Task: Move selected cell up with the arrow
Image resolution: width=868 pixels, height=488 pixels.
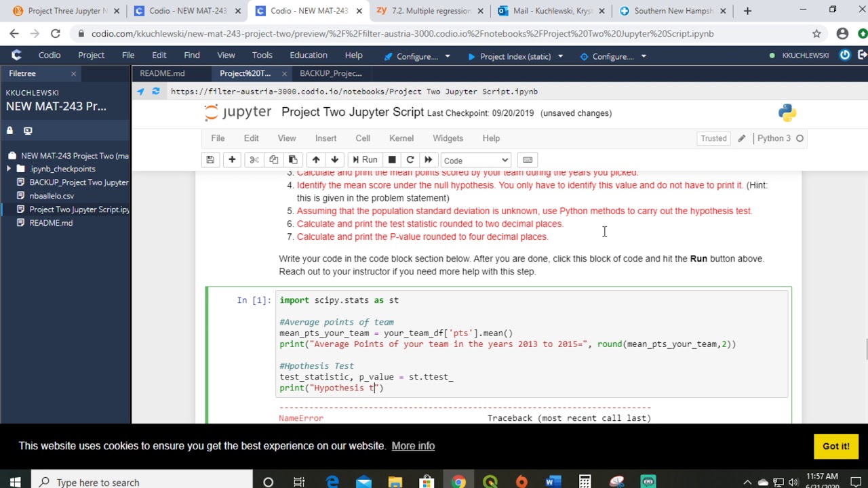Action: [x=316, y=160]
